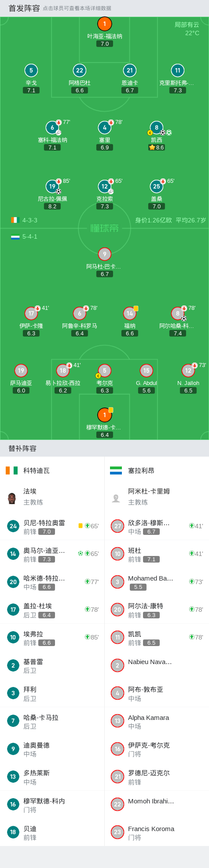Open substitute 班杜 number 10 row
The width and height of the screenshot is (209, 868).
click(157, 554)
